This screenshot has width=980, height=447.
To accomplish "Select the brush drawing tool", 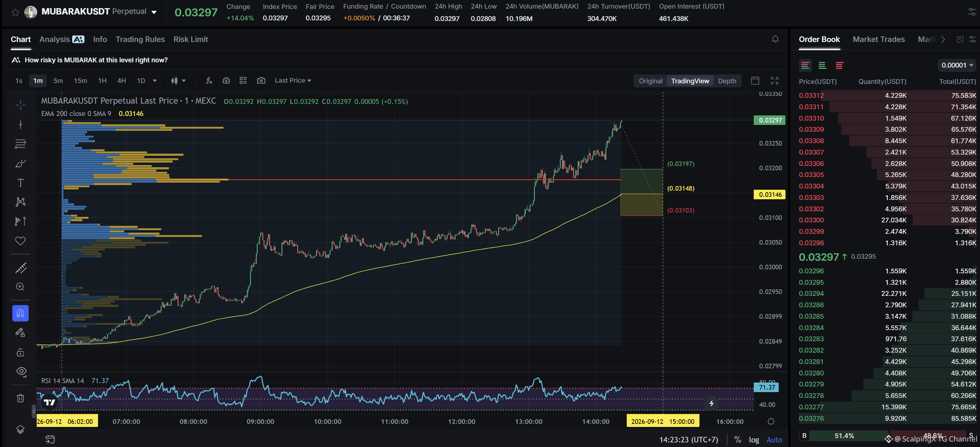I will coord(21,163).
